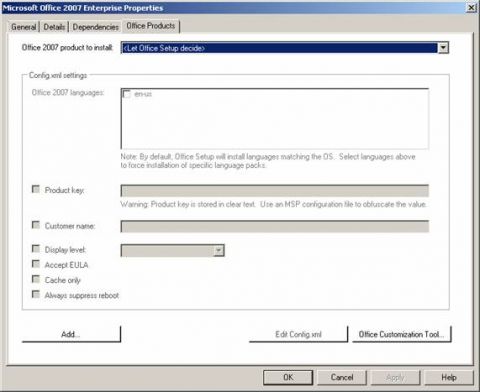Enable the Product key checkbox
Viewport: 480px width, 392px height.
point(36,189)
